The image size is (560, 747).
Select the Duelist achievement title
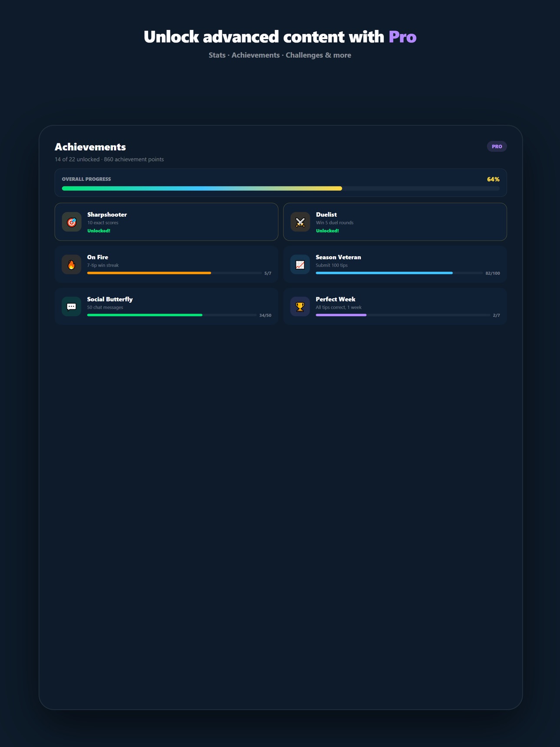[x=326, y=215]
